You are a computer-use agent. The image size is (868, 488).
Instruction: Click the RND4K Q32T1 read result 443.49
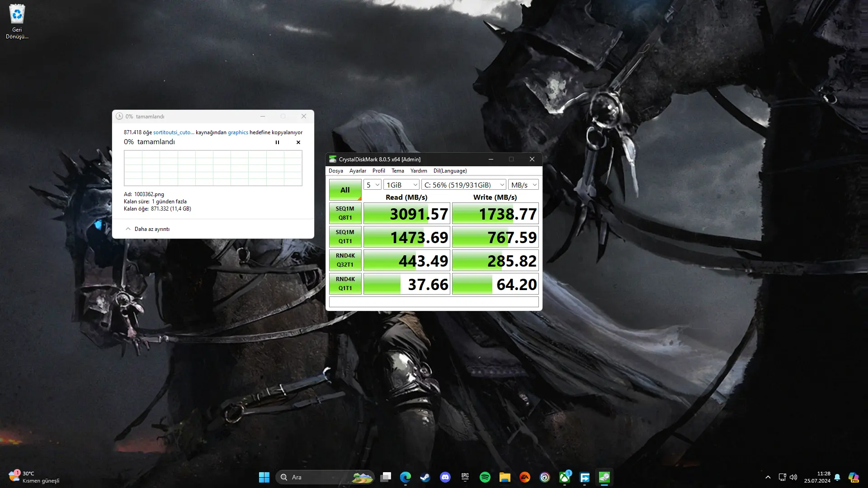click(407, 260)
